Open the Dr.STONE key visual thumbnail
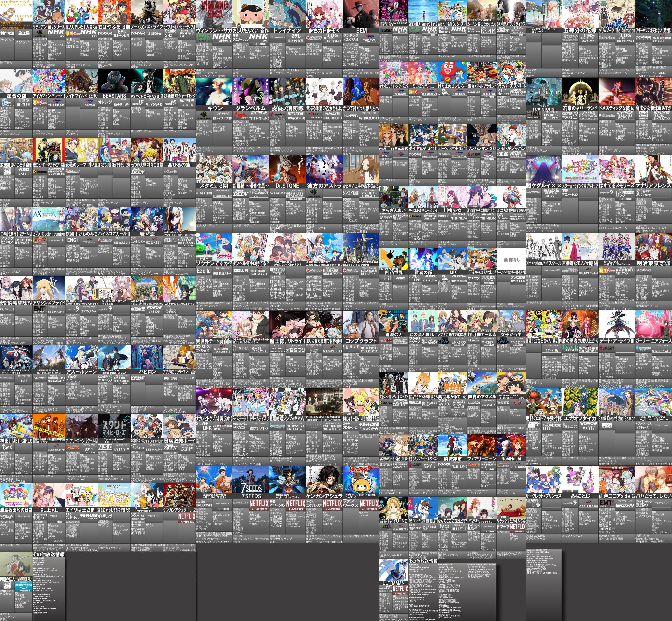 pos(287,169)
